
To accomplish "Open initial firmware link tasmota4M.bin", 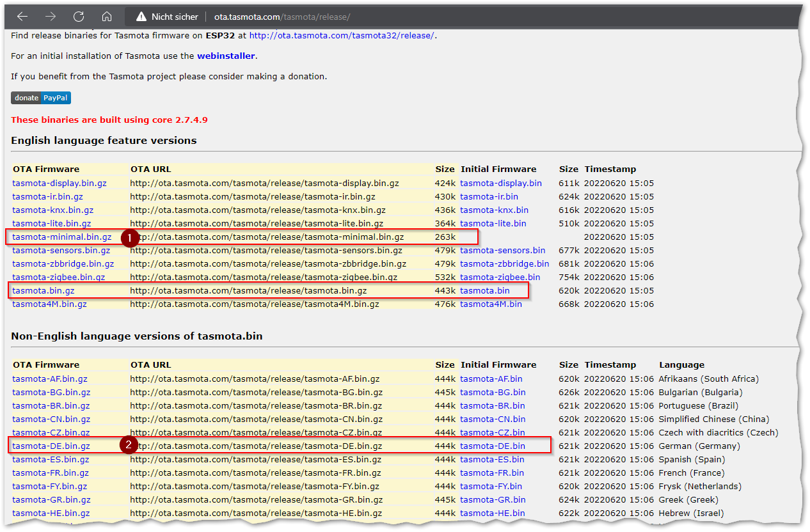I will [x=491, y=304].
